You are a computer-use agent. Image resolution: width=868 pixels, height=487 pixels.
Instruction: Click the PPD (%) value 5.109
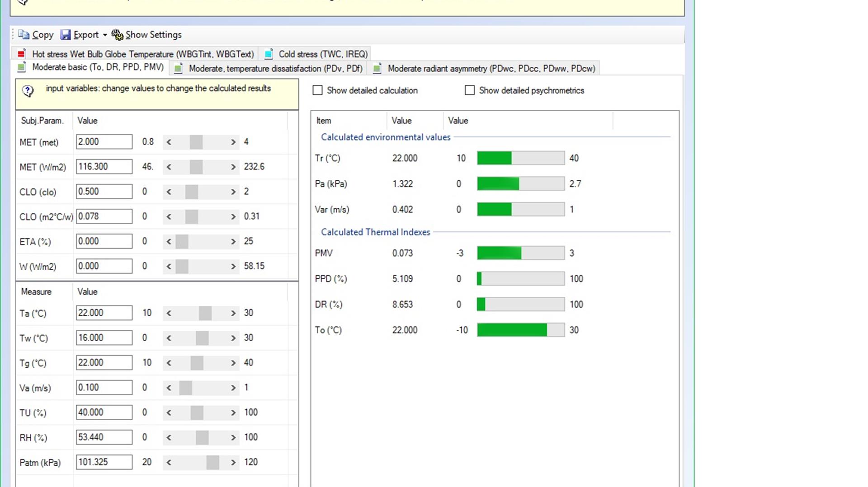[x=402, y=279]
